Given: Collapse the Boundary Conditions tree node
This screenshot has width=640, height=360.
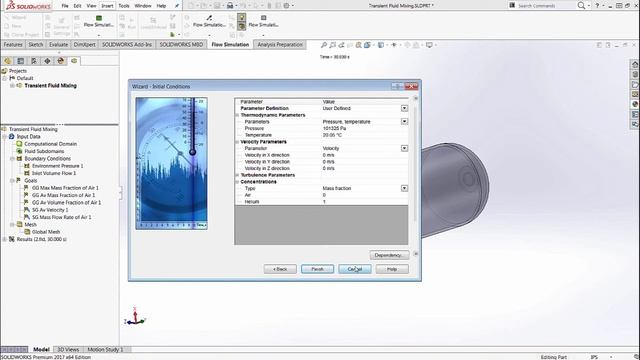Looking at the screenshot, I should coord(12,158).
